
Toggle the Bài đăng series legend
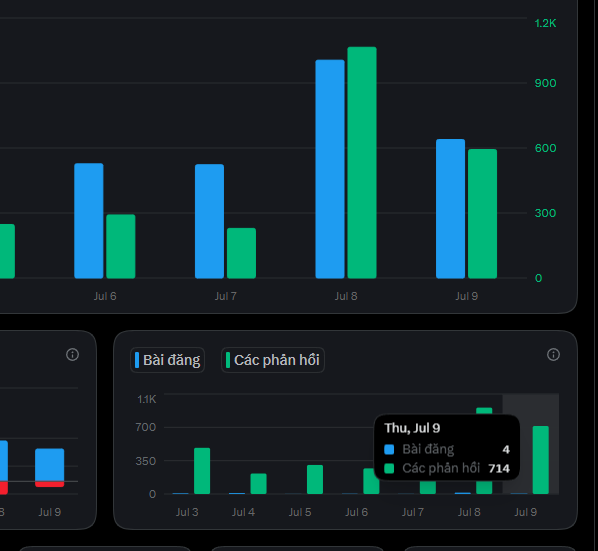pyautogui.click(x=167, y=360)
